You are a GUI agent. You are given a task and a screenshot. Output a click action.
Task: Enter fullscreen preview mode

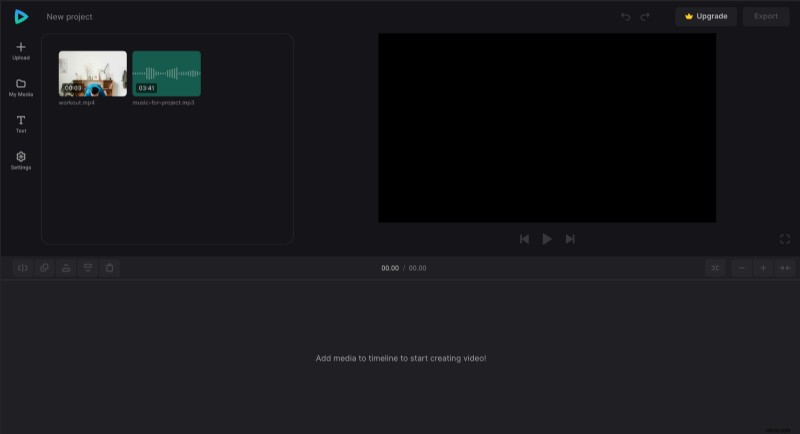pos(785,239)
